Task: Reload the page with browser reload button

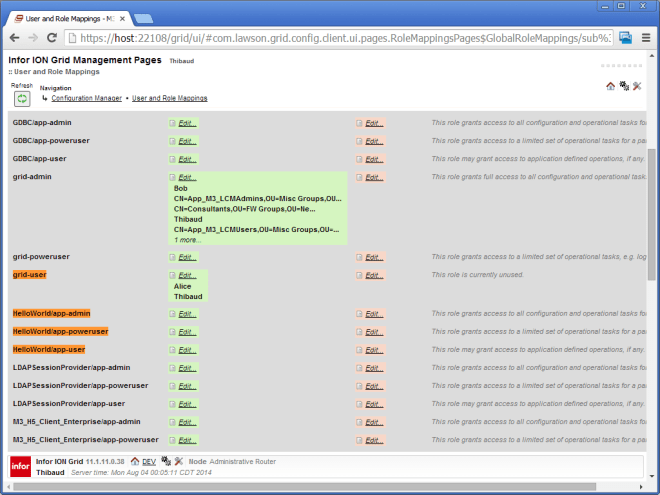Action: [54, 37]
